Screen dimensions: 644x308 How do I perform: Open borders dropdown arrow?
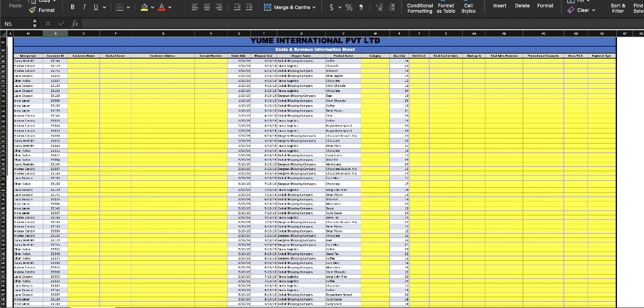point(128,8)
